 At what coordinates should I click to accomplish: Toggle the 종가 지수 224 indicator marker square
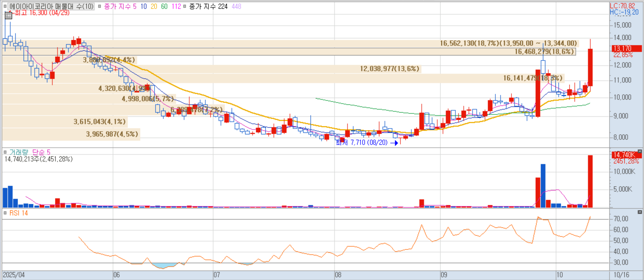[x=185, y=6]
